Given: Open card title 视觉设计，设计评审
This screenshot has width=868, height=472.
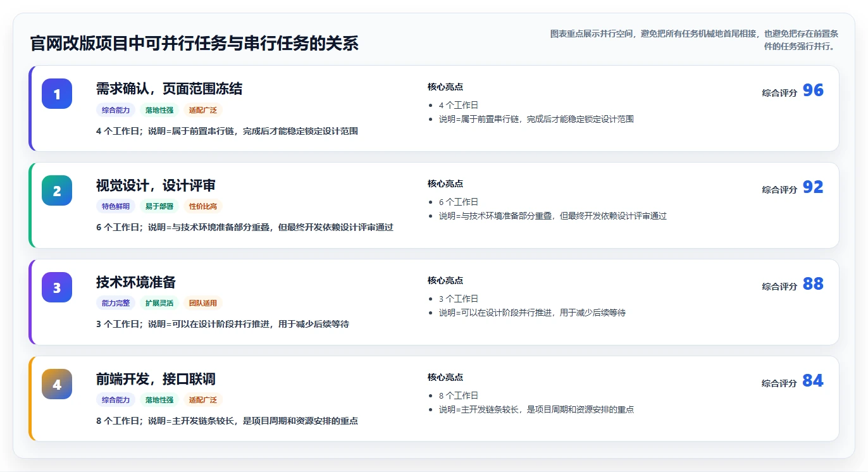Looking at the screenshot, I should tap(156, 185).
